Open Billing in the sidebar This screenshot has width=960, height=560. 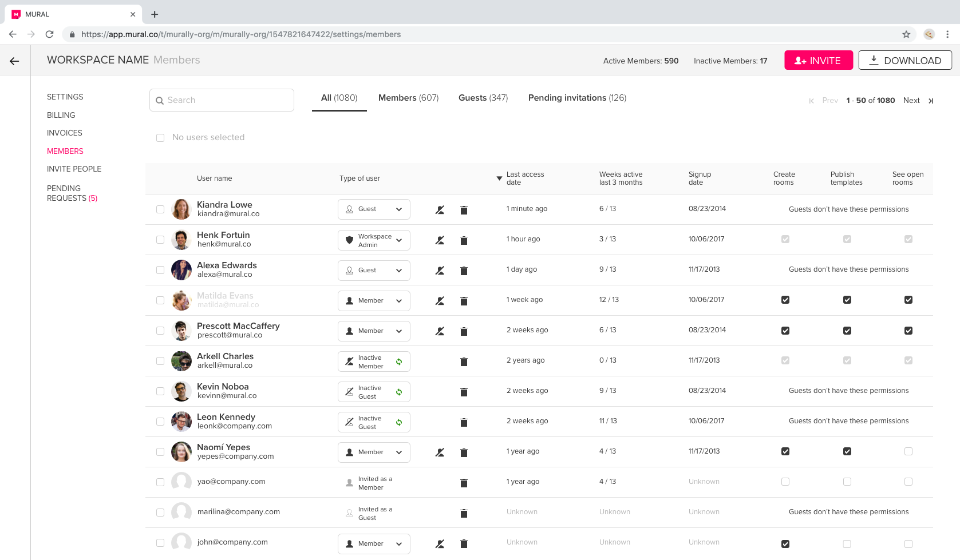(x=61, y=115)
